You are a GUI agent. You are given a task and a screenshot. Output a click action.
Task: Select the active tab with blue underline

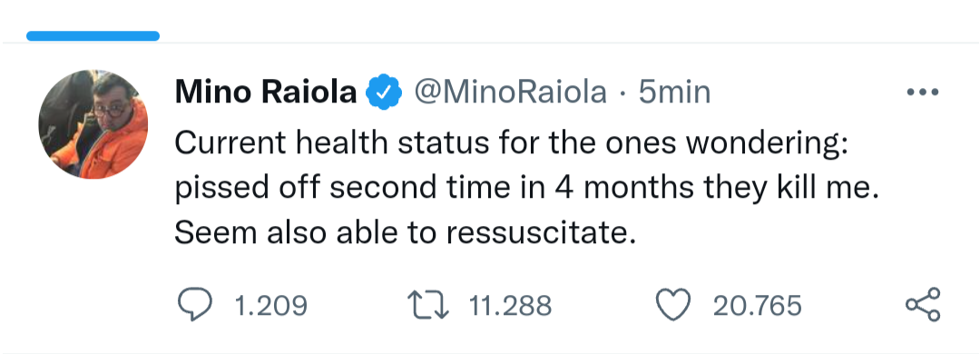point(93,35)
